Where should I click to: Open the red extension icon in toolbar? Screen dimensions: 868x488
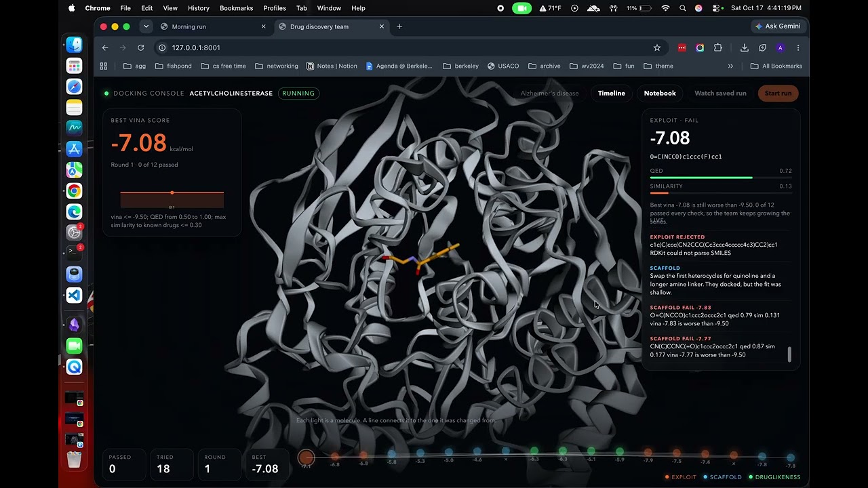[x=682, y=47]
